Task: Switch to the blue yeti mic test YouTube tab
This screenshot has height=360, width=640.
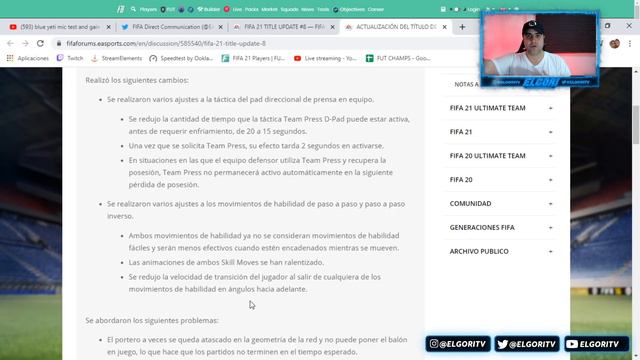Action: 59,27
